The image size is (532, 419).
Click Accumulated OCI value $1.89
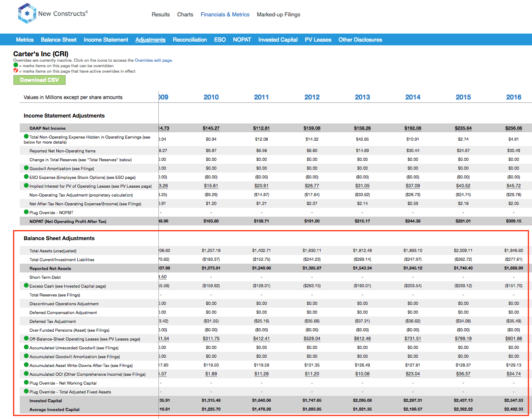(211, 374)
